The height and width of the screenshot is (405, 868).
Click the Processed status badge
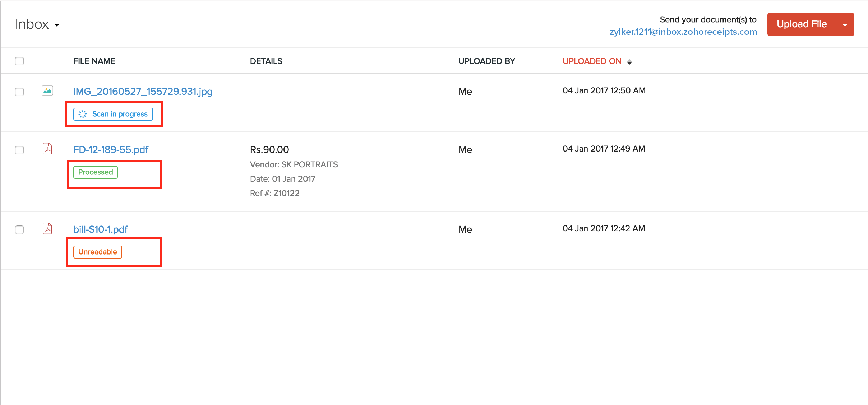tap(96, 172)
